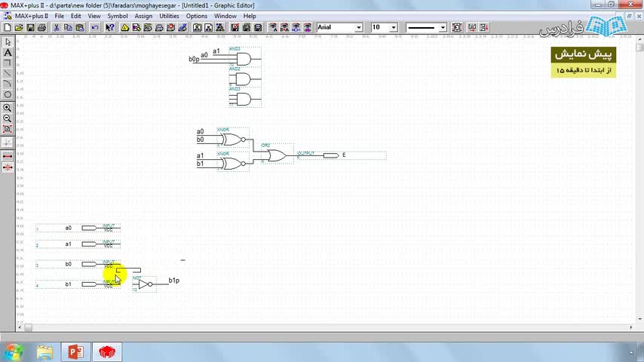Cut selection with the scissors icon
This screenshot has width=644, height=362.
coord(57,28)
